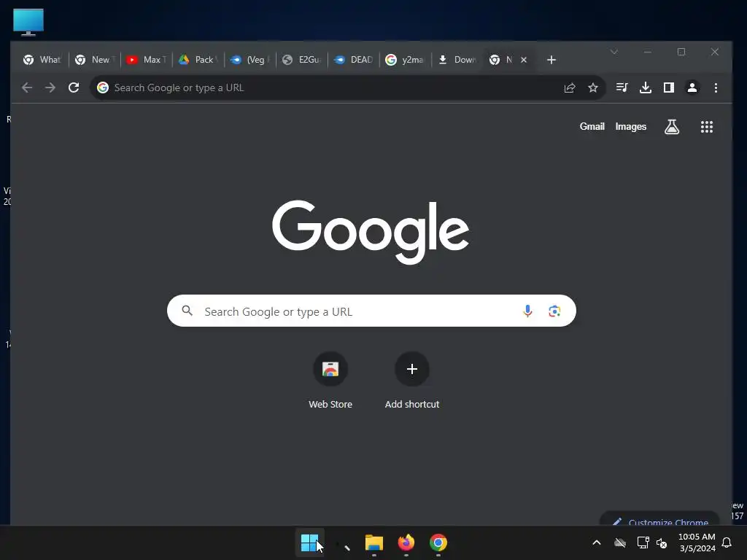The image size is (747, 560).
Task: Bookmark this tab with the star icon
Action: pyautogui.click(x=592, y=87)
